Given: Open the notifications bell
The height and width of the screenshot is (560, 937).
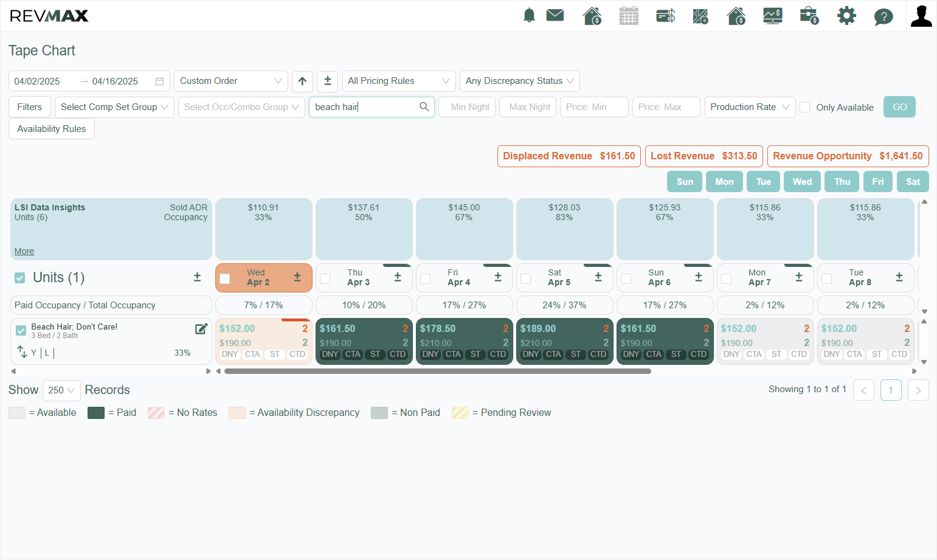Looking at the screenshot, I should pos(529,15).
